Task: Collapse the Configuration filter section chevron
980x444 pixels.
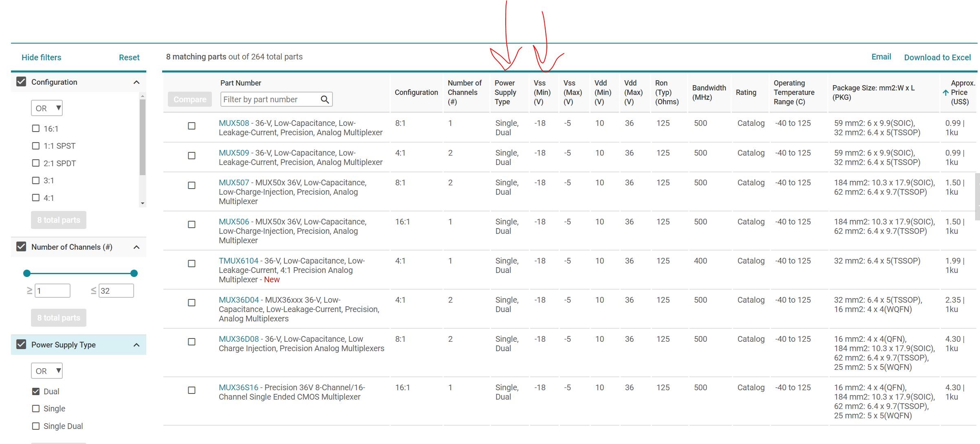Action: (137, 82)
